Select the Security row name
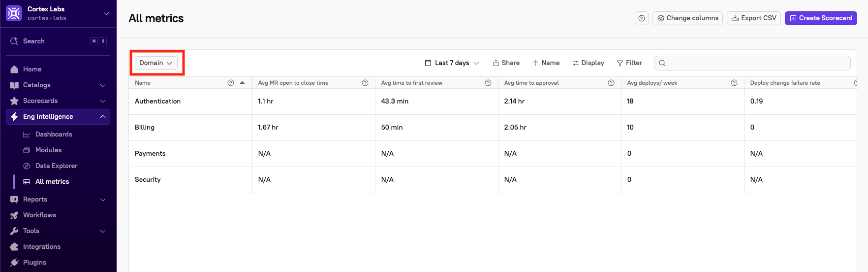 148,180
